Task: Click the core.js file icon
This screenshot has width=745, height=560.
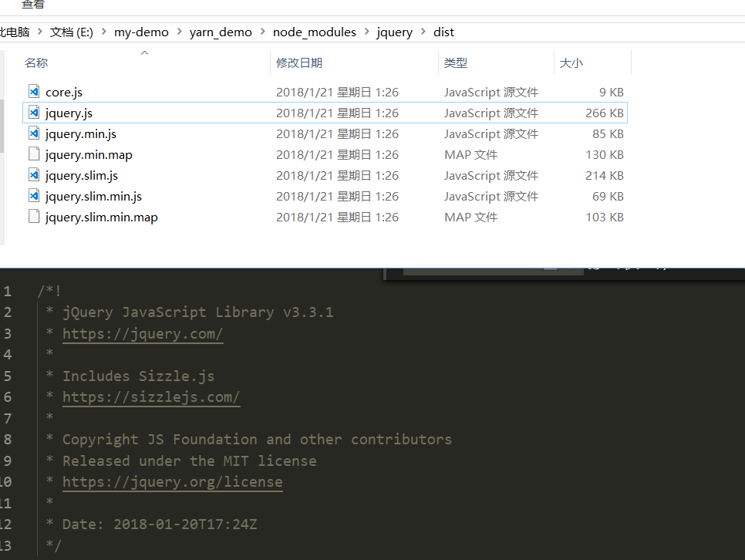Action: [x=33, y=92]
